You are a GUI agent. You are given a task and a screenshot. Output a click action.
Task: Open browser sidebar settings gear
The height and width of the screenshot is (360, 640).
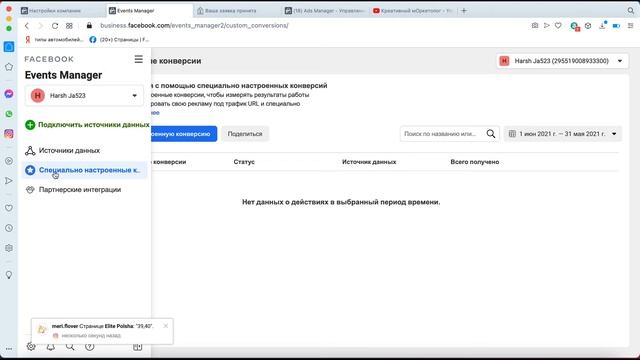tap(9, 248)
